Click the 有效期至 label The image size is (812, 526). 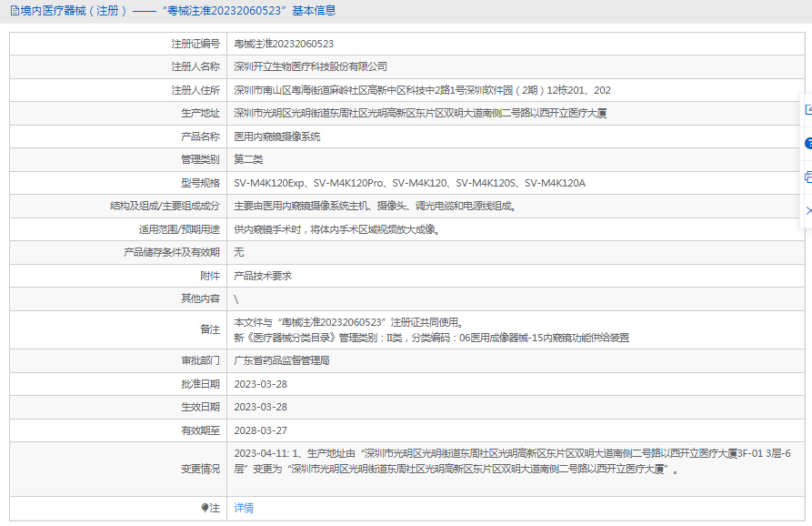(x=200, y=430)
